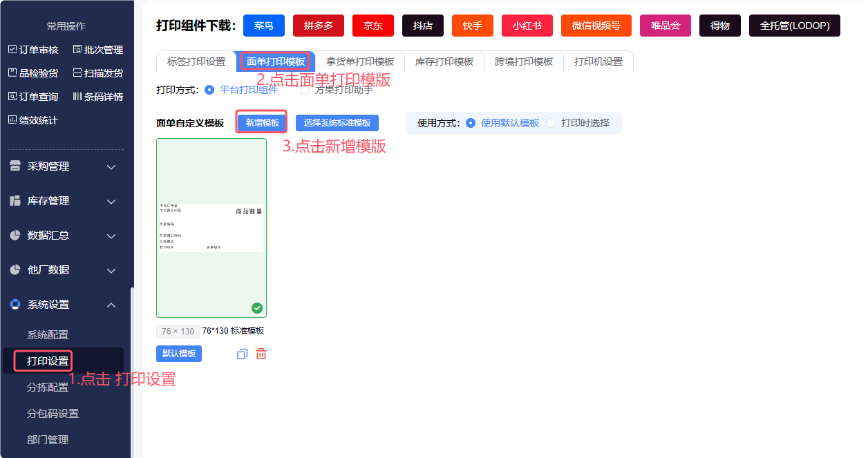Image resolution: width=868 pixels, height=458 pixels.
Task: Click the 他厂数据 pie chart icon
Action: tap(15, 270)
